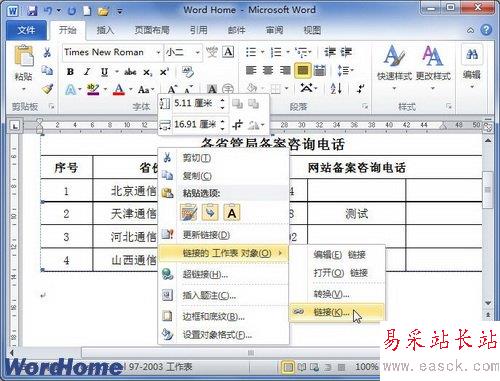
Task: Choose 边框和底纹(B)... menu entry
Action: coord(223,316)
